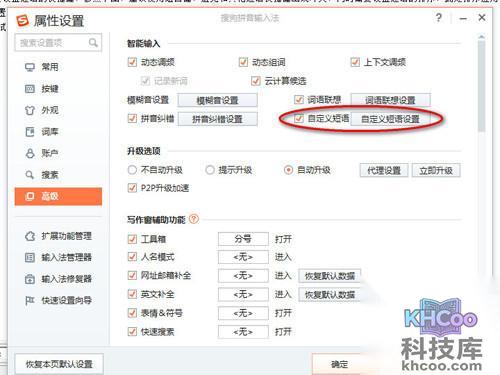Screen dimensions: 500x375
Task: Toggle the 网址邮箱补全 checkbox
Action: click(132, 275)
